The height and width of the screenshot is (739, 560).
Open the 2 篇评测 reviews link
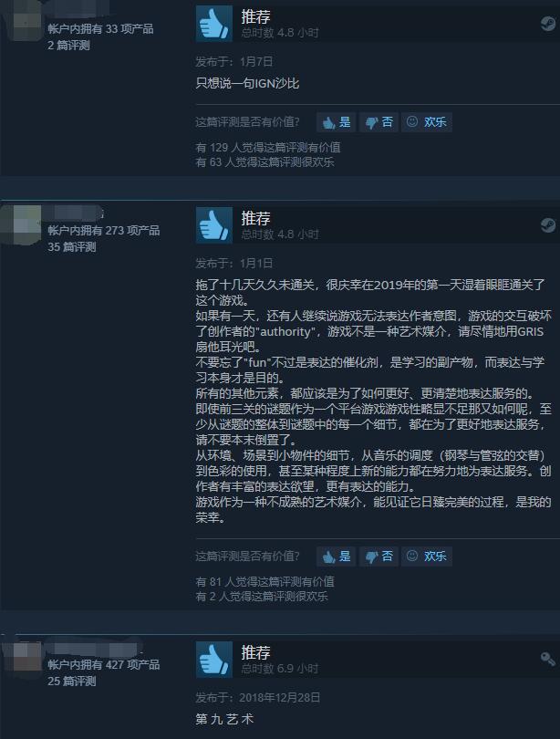pos(68,46)
